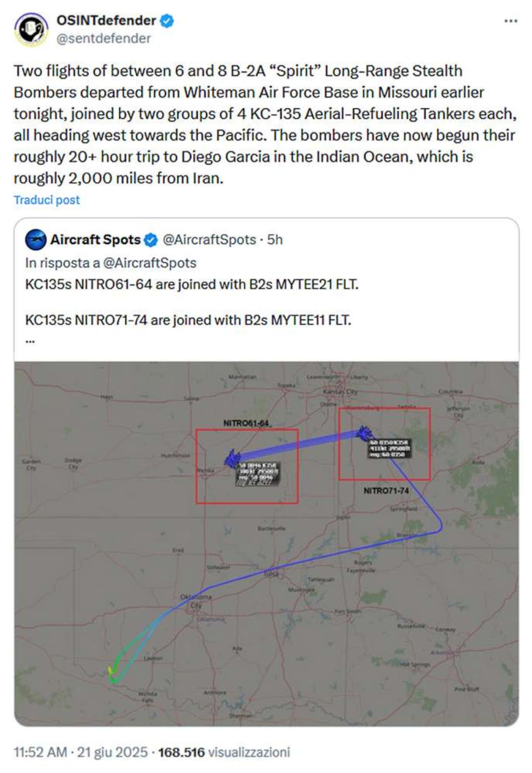This screenshot has height=773, width=532.
Task: Click the 168.516 visualizzazioni view count
Action: [x=224, y=752]
